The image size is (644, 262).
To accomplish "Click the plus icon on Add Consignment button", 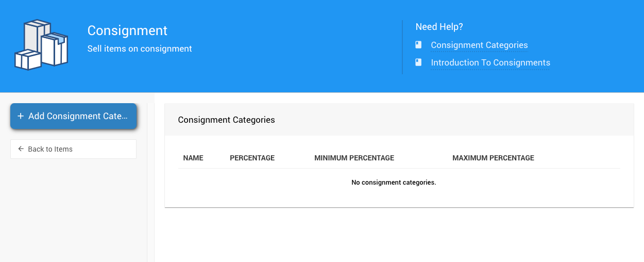I will [21, 116].
